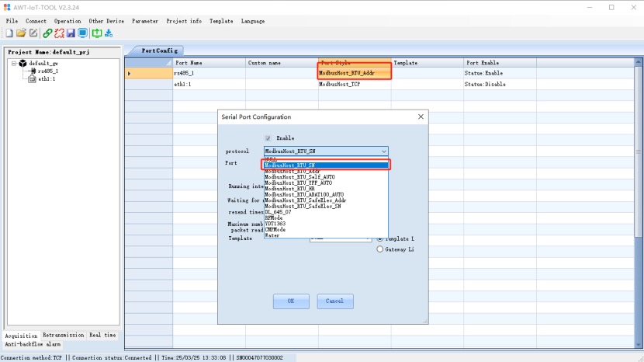This screenshot has height=362, width=644.
Task: Click the AWT-IoT-TOOL app icon in title bar
Action: click(7, 8)
